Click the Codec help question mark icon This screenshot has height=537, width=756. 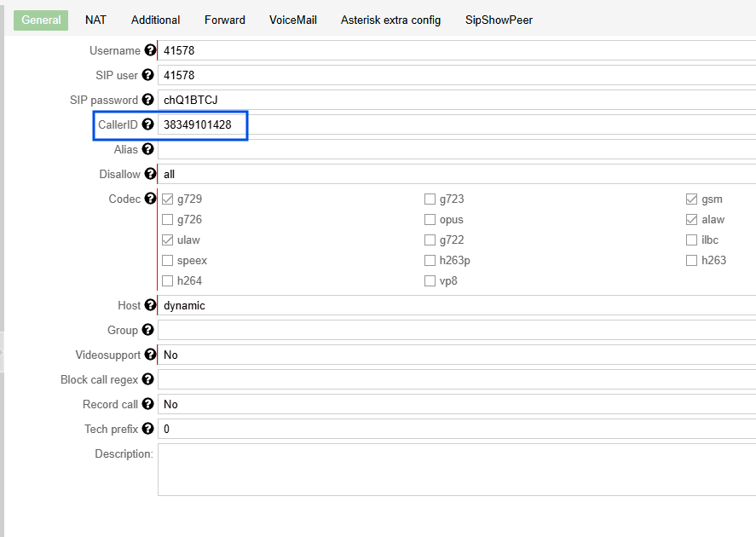pyautogui.click(x=150, y=199)
